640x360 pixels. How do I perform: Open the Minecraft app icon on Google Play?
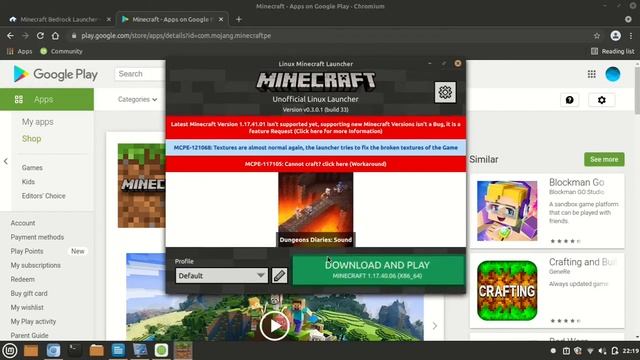(142, 185)
